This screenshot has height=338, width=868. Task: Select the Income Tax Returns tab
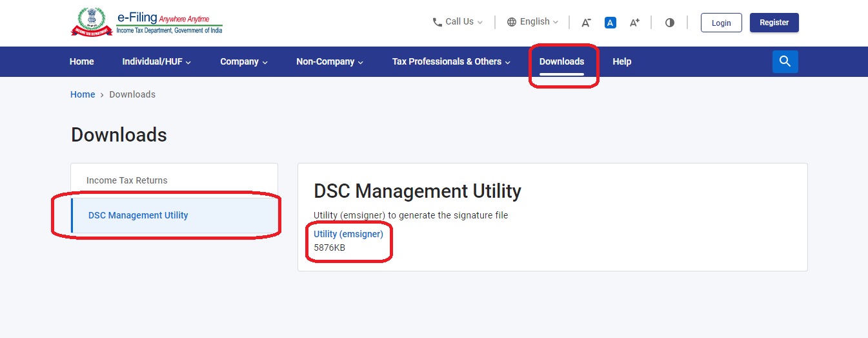127,180
